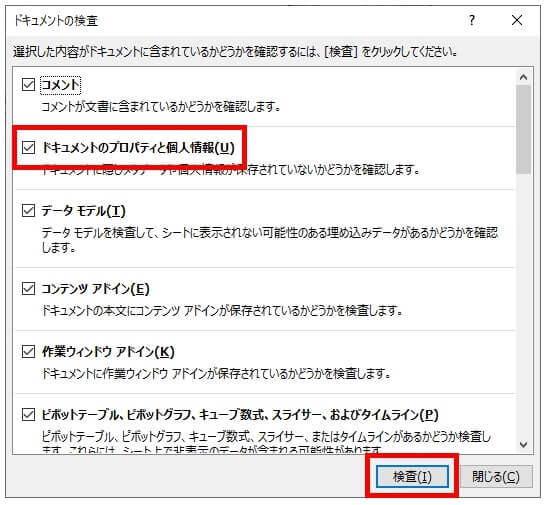Uncheck the コメント checkbox
Image resolution: width=546 pixels, height=505 pixels.
(x=28, y=85)
